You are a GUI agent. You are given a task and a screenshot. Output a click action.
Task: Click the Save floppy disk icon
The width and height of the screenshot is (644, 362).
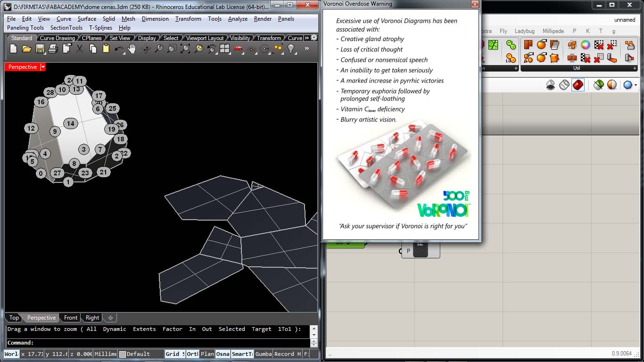(x=40, y=49)
